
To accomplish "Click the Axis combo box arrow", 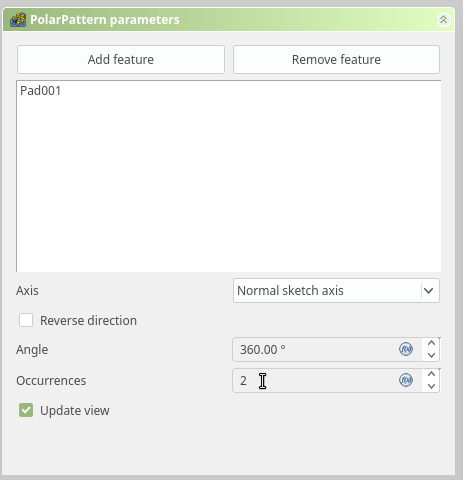I will 429,291.
